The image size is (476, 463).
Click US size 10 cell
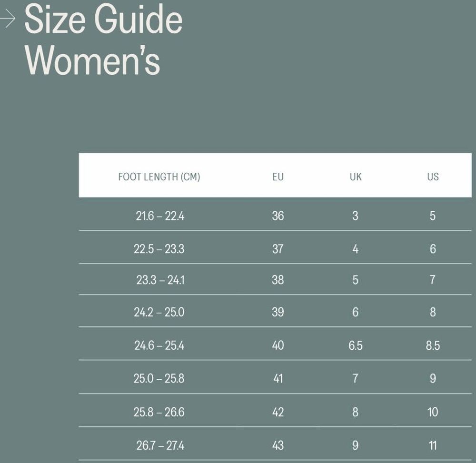[433, 412]
